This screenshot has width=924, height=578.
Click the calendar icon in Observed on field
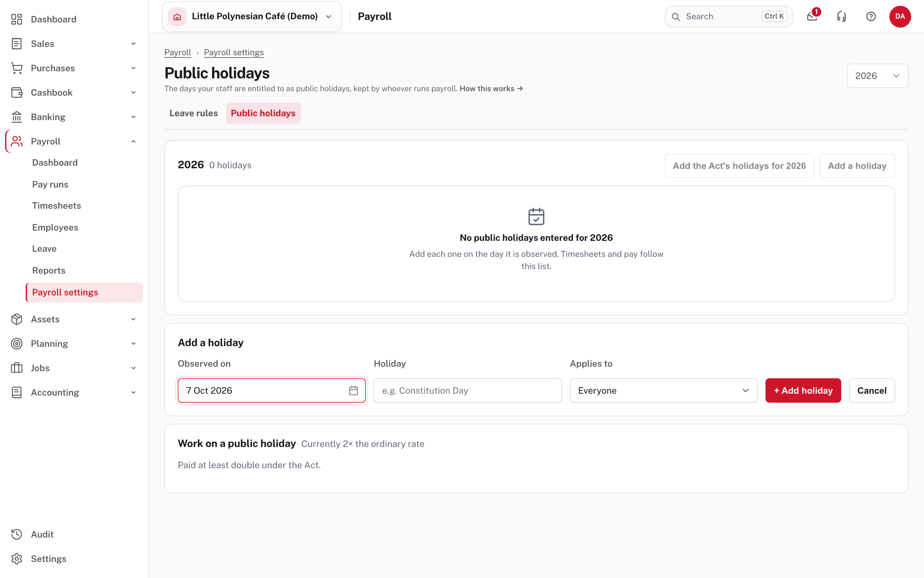(354, 390)
